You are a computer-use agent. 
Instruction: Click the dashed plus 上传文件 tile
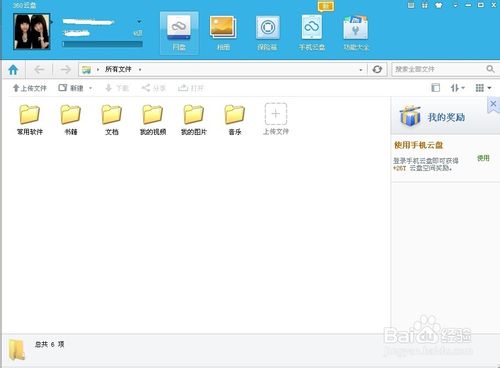click(x=276, y=119)
